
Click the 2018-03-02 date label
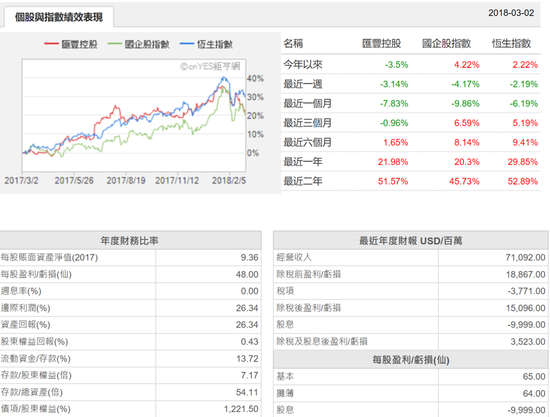[x=511, y=13]
